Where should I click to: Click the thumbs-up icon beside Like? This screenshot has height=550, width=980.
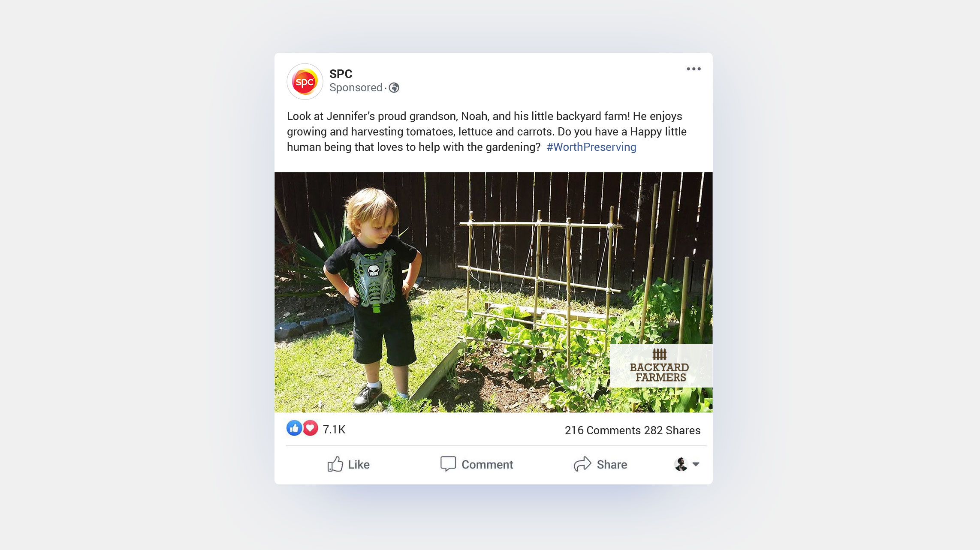pos(335,464)
